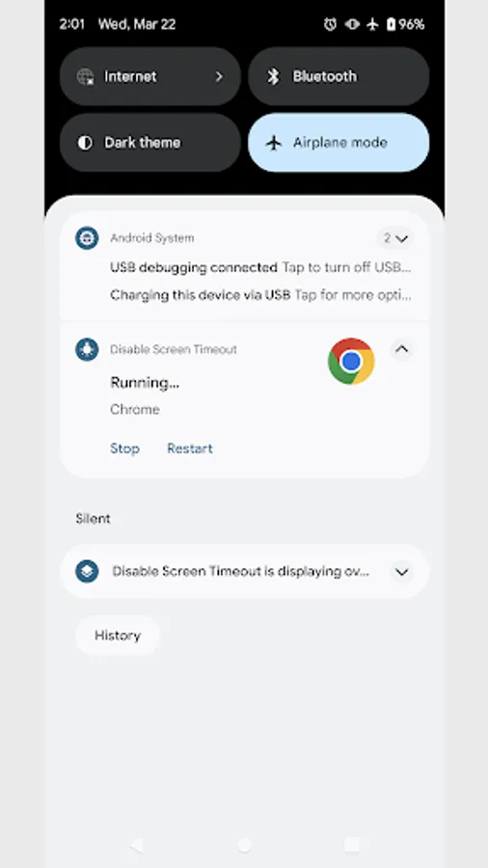Screen dimensions: 488x868
Task: Expand the displaying over apps notification
Action: (x=402, y=571)
